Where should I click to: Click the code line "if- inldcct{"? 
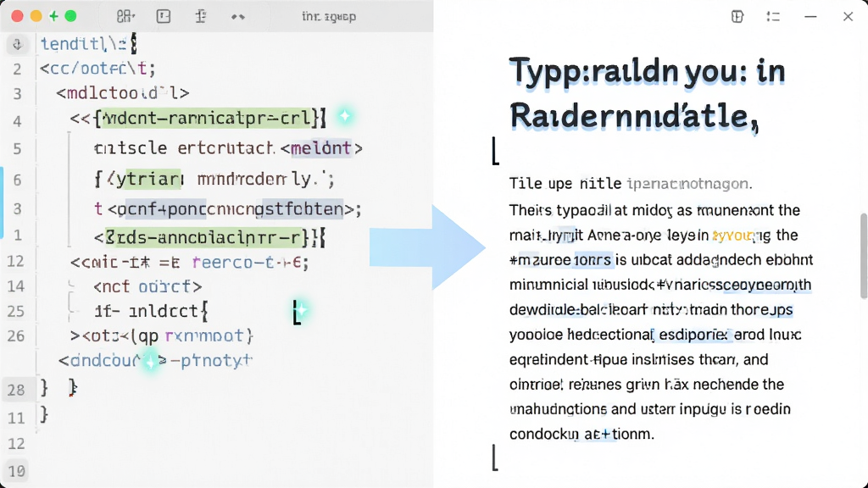click(x=151, y=311)
